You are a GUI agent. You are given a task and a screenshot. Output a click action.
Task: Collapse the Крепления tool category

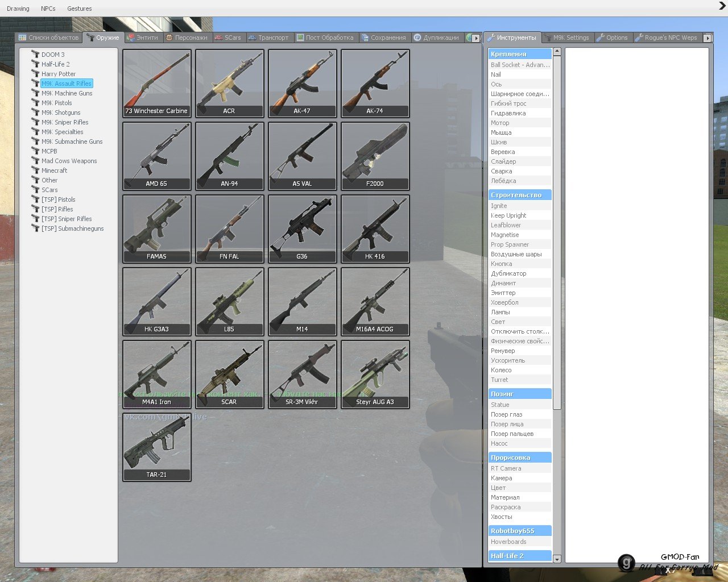point(520,54)
